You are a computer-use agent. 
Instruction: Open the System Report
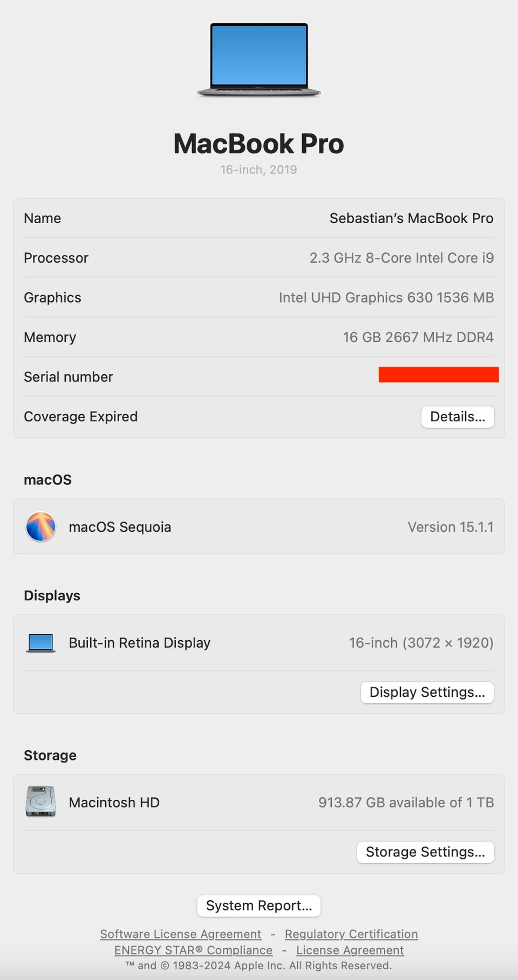[x=259, y=906]
